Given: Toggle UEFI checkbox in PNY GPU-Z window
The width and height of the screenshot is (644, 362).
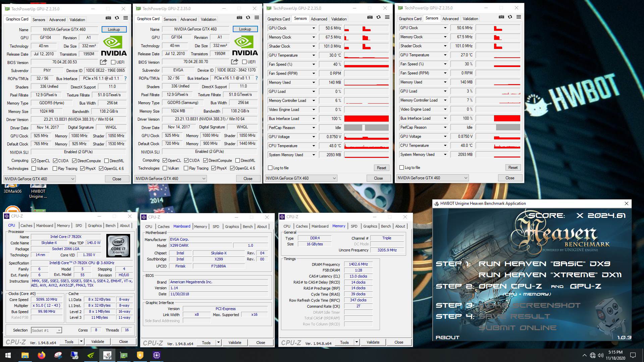Looking at the screenshot, I should point(113,62).
